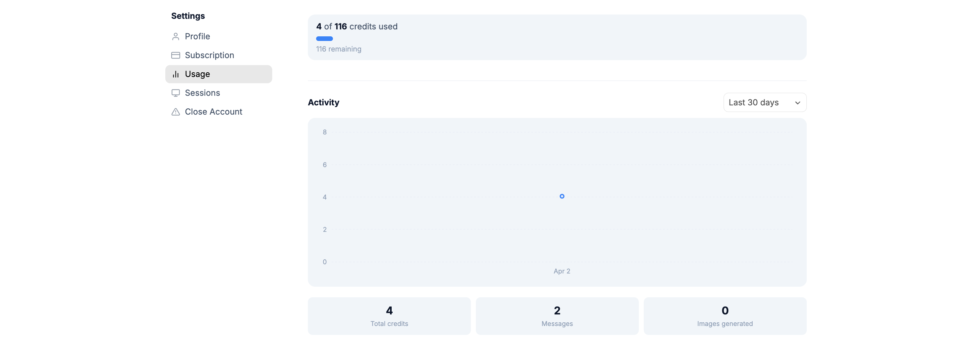Click the chevron on the time range selector
980x361 pixels.
(x=798, y=102)
